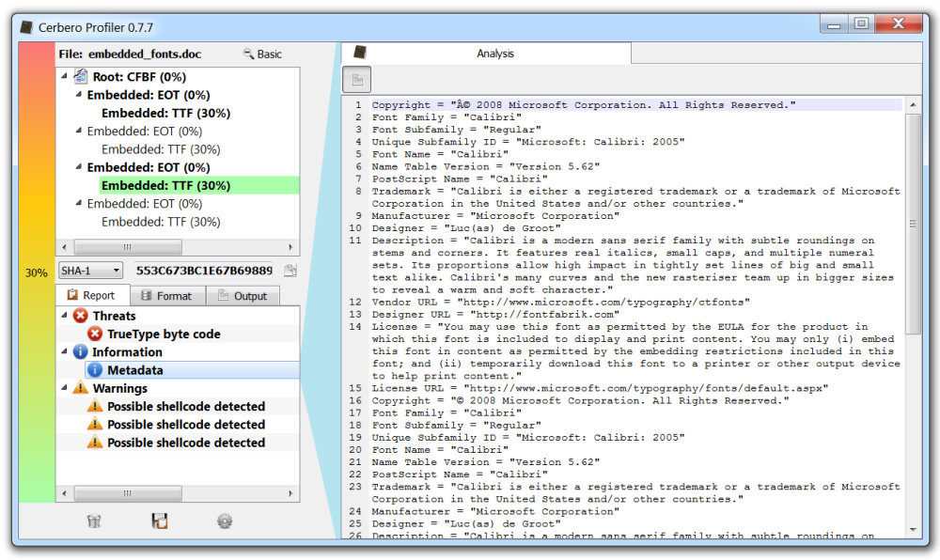Select the TrueType byte code threat entry
The image size is (940, 560).
(164, 334)
